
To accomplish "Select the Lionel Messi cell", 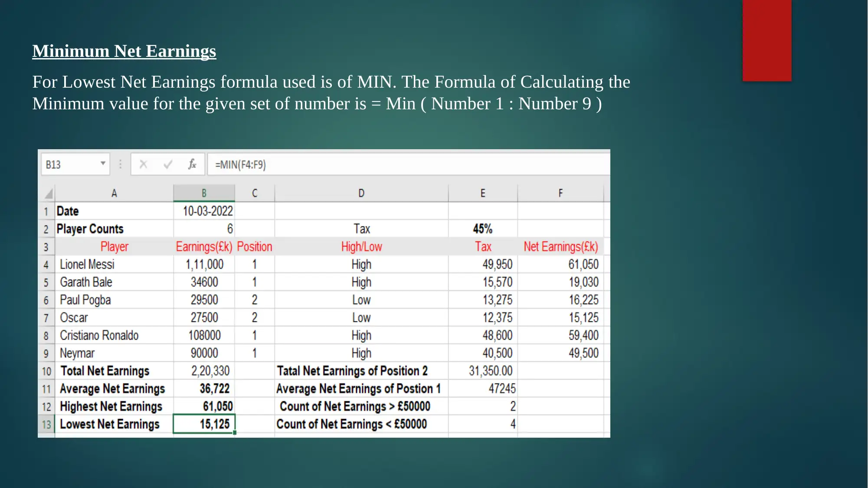I will pos(114,265).
